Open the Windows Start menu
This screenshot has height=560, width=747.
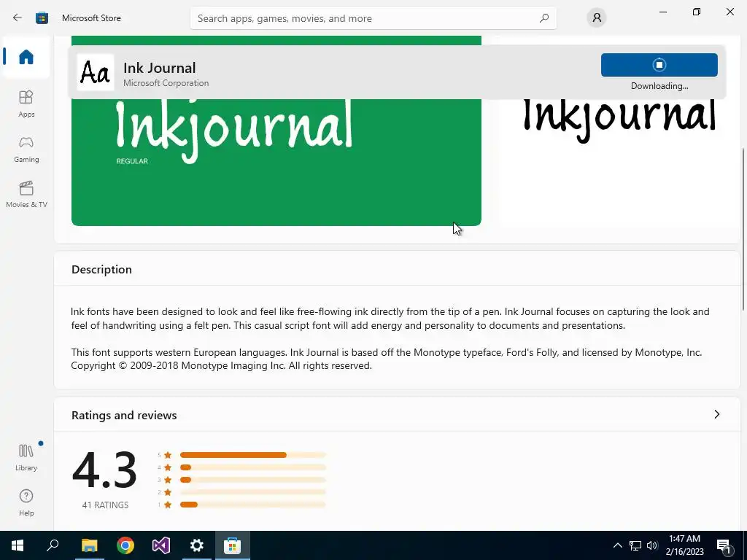(18, 545)
